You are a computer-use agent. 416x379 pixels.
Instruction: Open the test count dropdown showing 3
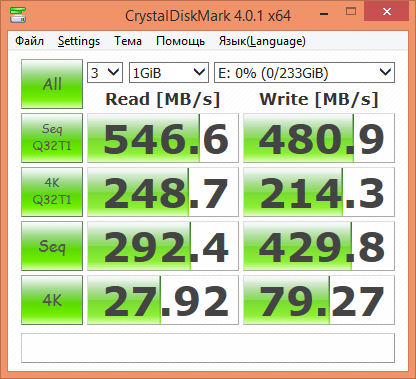pos(105,72)
